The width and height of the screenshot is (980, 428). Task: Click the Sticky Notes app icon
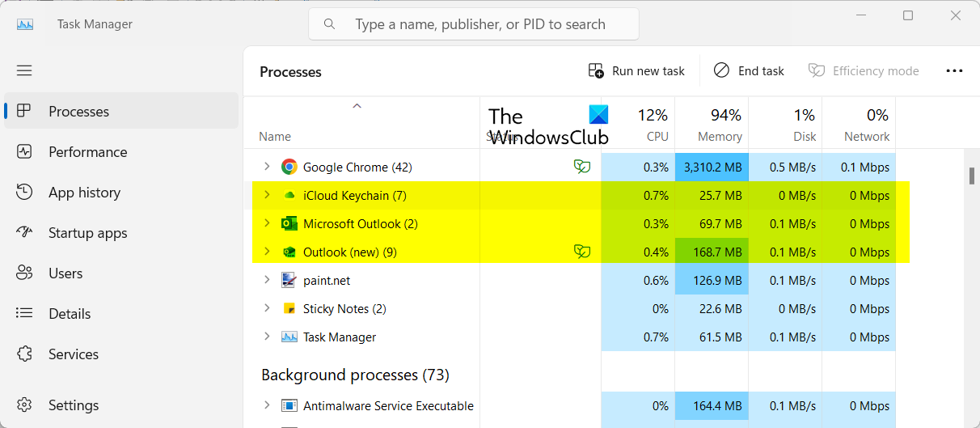coord(289,309)
